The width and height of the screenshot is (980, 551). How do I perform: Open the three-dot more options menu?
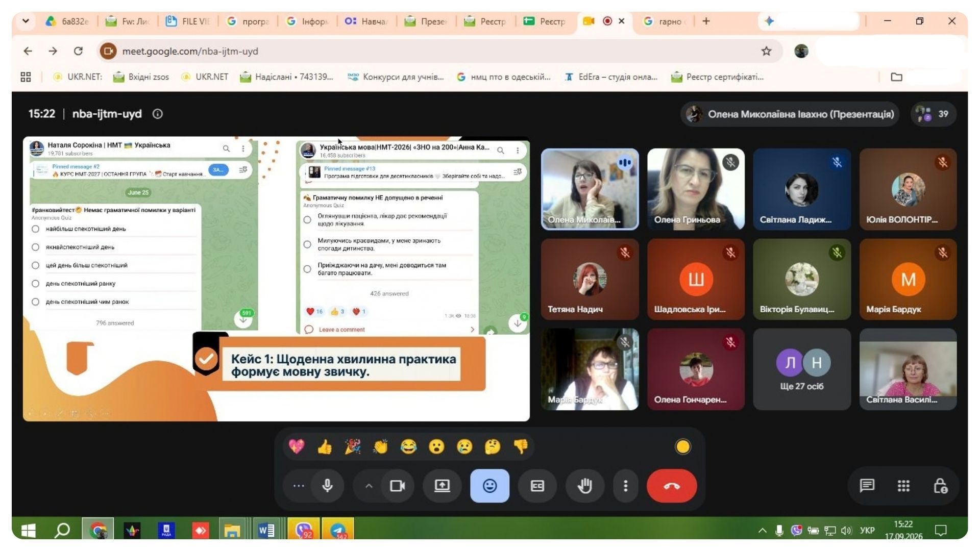tap(625, 486)
